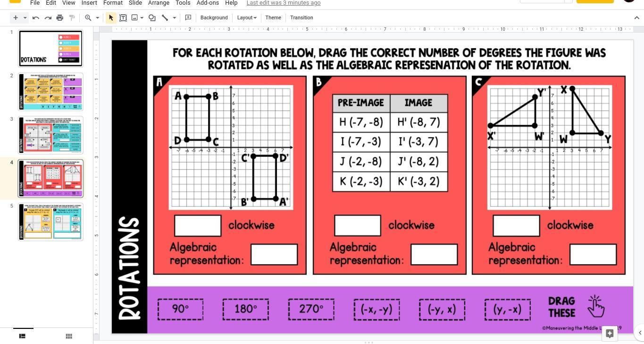Select the Paint format tool
The height and width of the screenshot is (344, 644).
click(x=72, y=17)
